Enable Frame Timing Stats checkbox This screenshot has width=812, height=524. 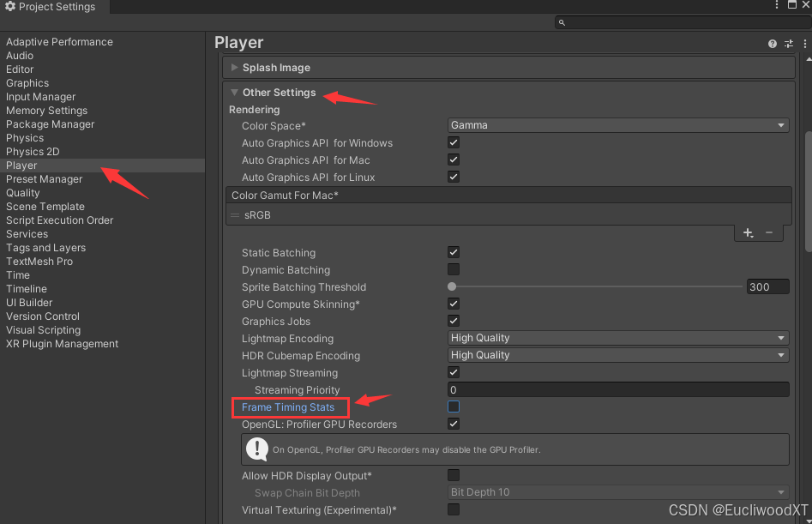[x=453, y=407]
